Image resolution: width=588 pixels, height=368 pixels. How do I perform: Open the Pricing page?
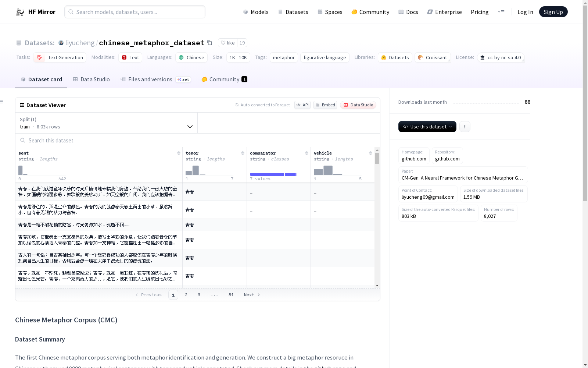pos(480,12)
